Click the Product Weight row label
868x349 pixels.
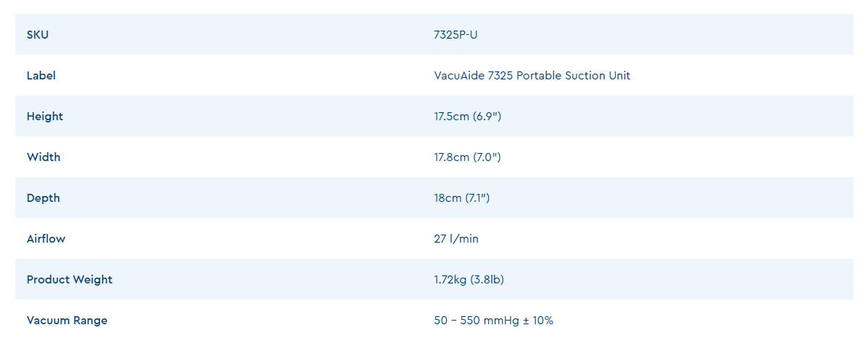point(69,279)
